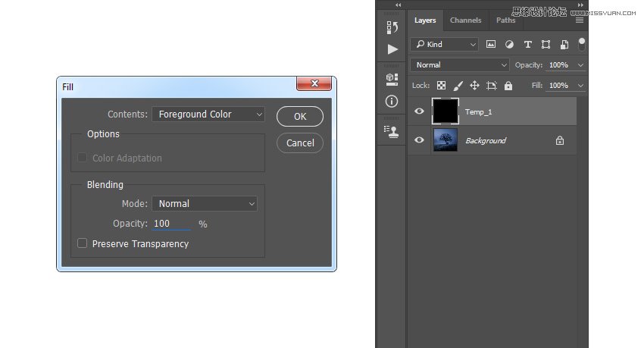644x348 pixels.
Task: Open the layer blend mode Normal dropdown
Action: [459, 65]
